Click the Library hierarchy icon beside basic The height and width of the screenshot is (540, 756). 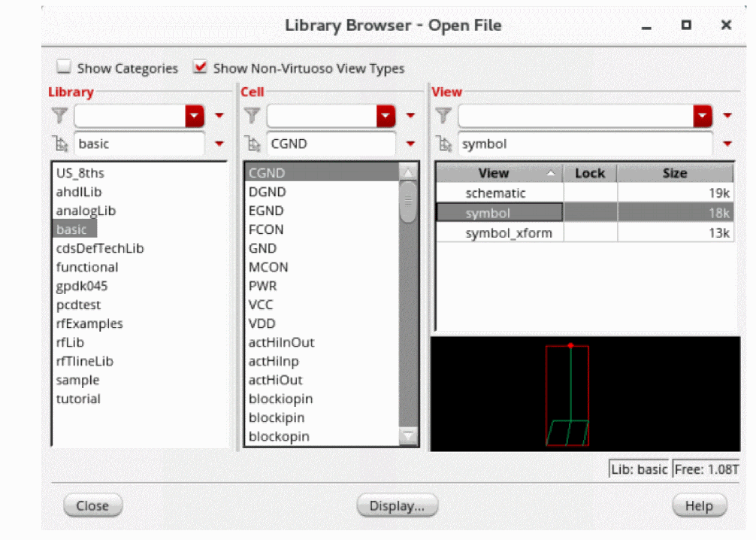(60, 144)
